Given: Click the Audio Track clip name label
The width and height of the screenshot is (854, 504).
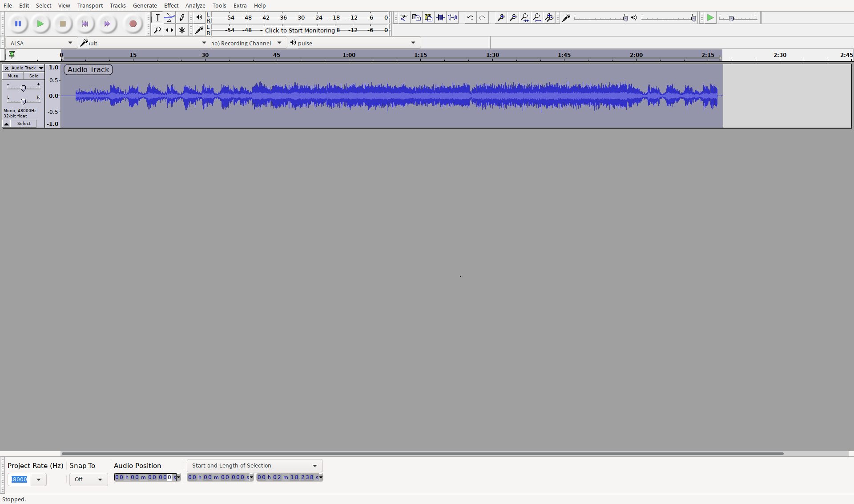Looking at the screenshot, I should point(88,70).
